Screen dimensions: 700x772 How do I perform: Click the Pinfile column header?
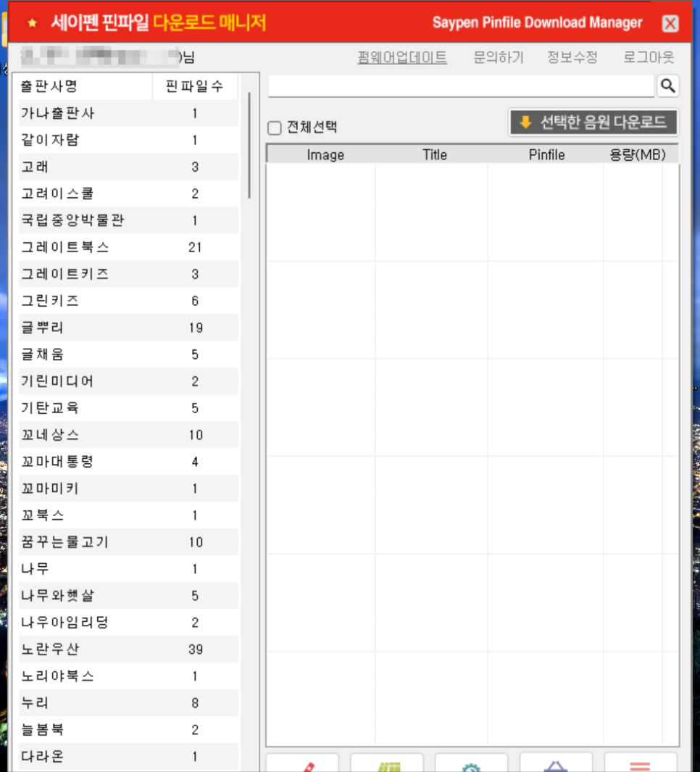[x=546, y=154]
